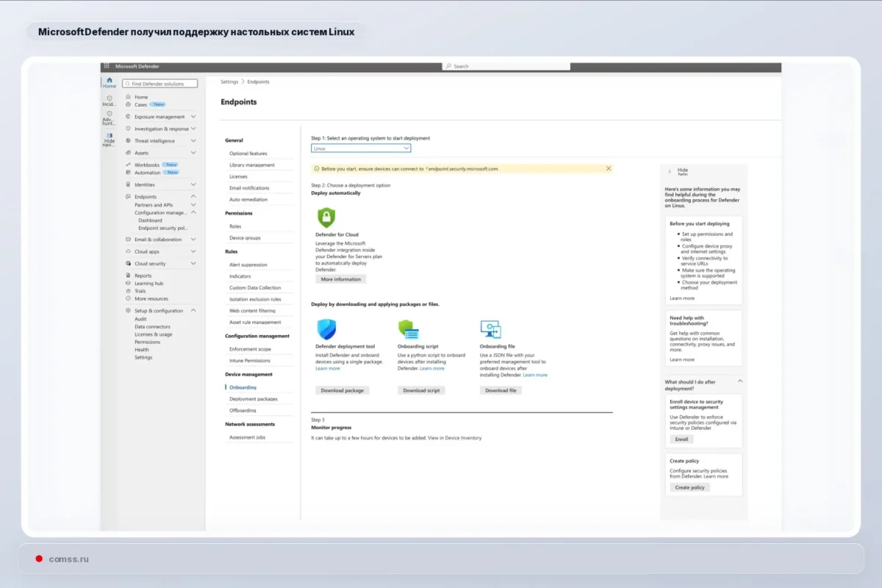The image size is (882, 588).
Task: Click the Exposure management icon
Action: [x=128, y=116]
